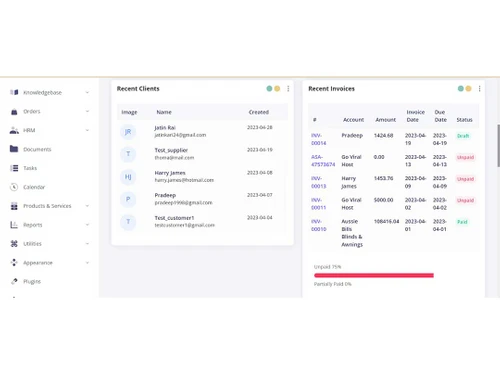Click the Partially Paid 0% label

(333, 284)
